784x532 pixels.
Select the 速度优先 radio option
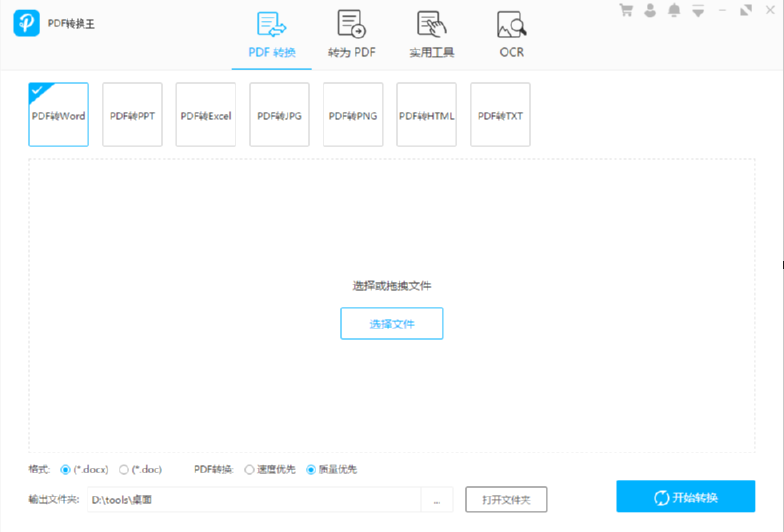tap(249, 470)
